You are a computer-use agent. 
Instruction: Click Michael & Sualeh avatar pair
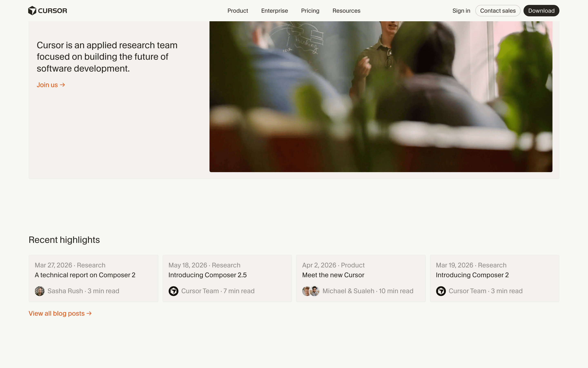click(x=311, y=291)
